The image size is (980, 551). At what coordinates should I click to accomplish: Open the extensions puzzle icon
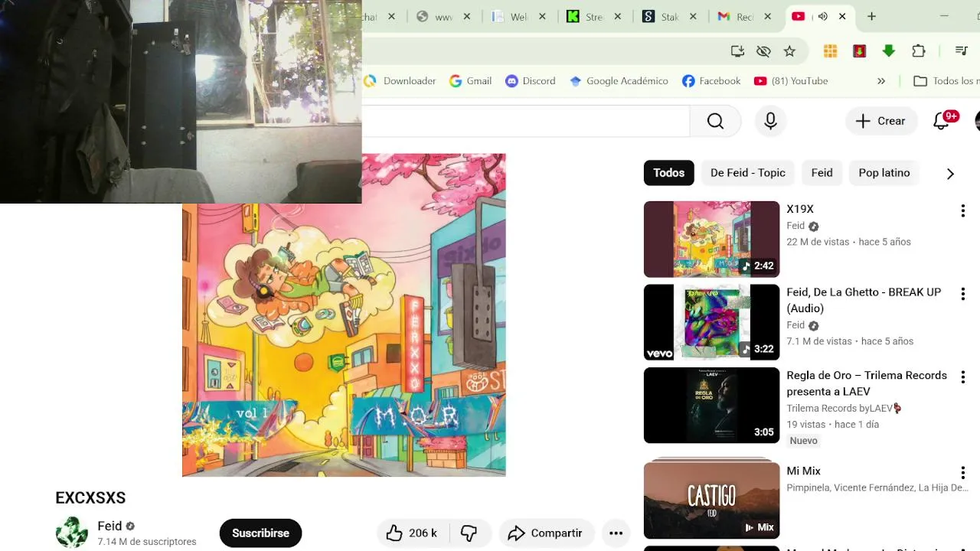click(x=918, y=51)
